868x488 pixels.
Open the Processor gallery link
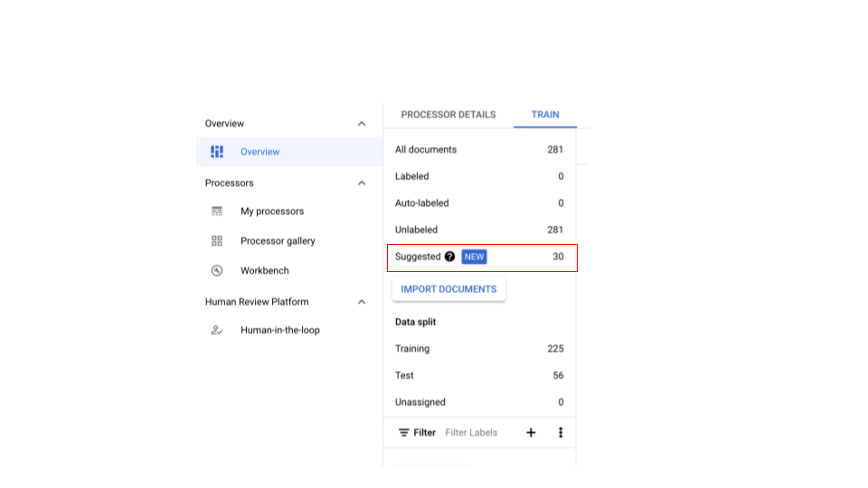278,241
